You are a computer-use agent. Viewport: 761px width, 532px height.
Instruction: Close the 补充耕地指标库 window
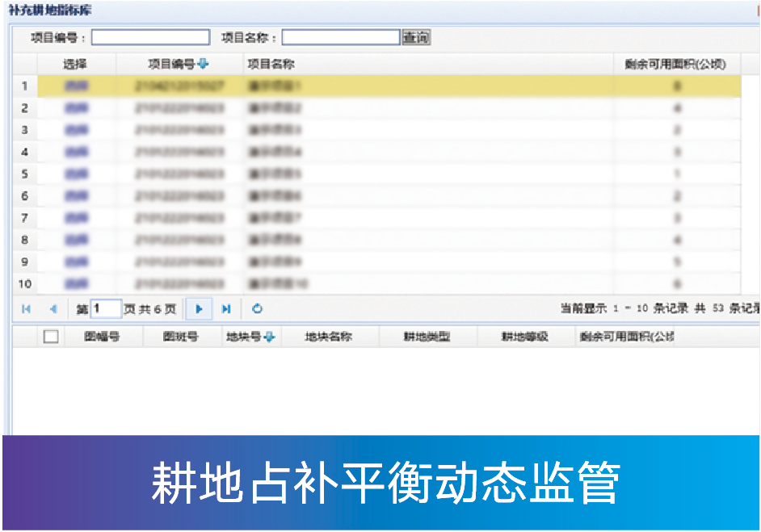[757, 9]
